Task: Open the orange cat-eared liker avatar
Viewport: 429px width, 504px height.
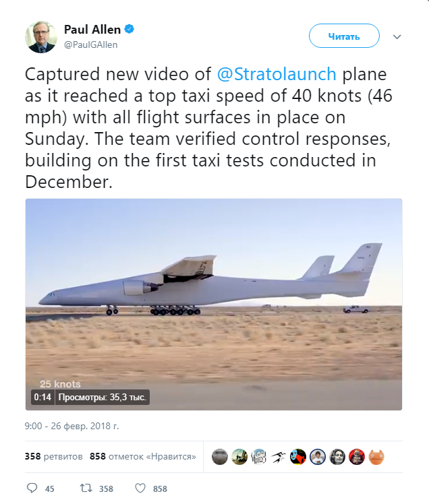Action: click(x=377, y=456)
